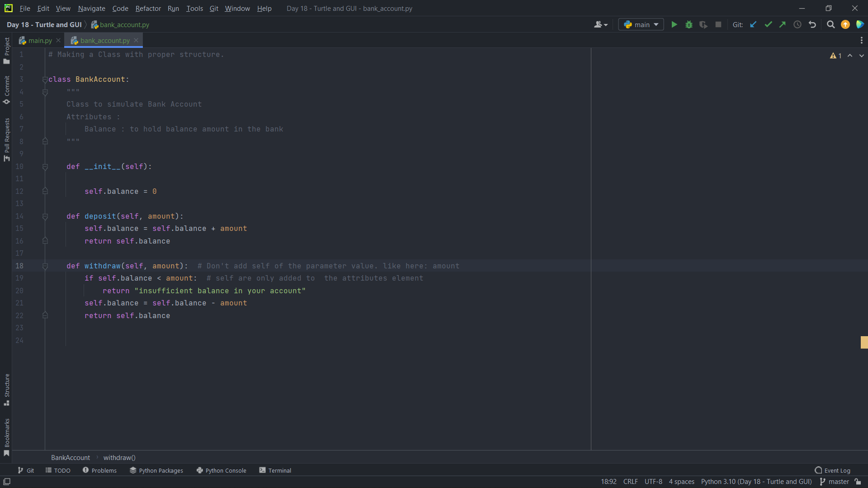Toggle the Problems tool window
868x488 pixels.
[x=99, y=470]
